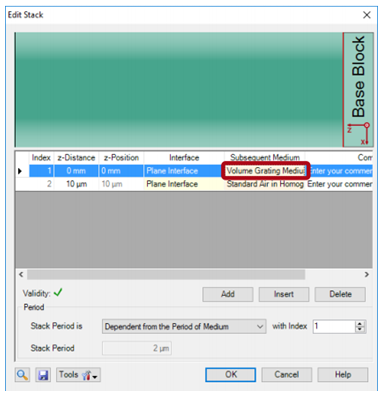Click the Cancel button
Image resolution: width=382 pixels, height=395 pixels.
tap(287, 375)
